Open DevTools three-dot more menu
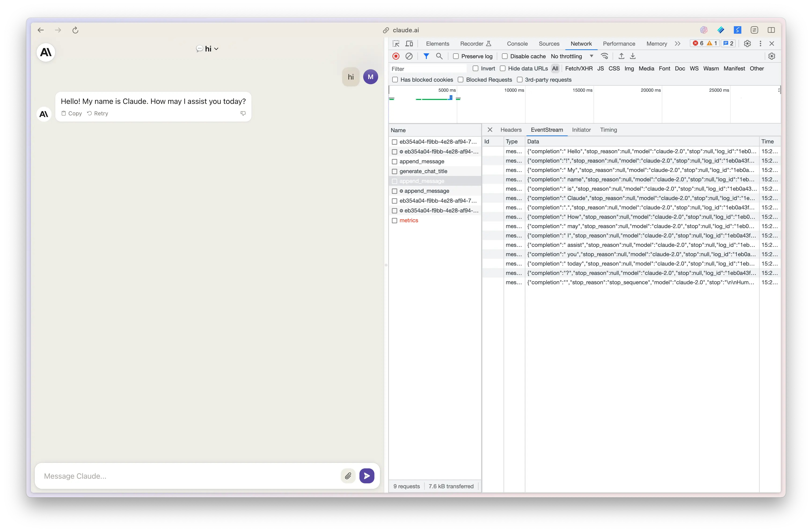812x532 pixels. click(x=761, y=44)
